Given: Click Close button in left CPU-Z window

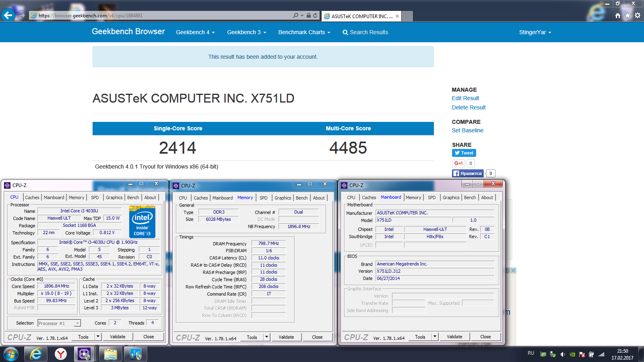Looking at the screenshot, I should tap(149, 337).
